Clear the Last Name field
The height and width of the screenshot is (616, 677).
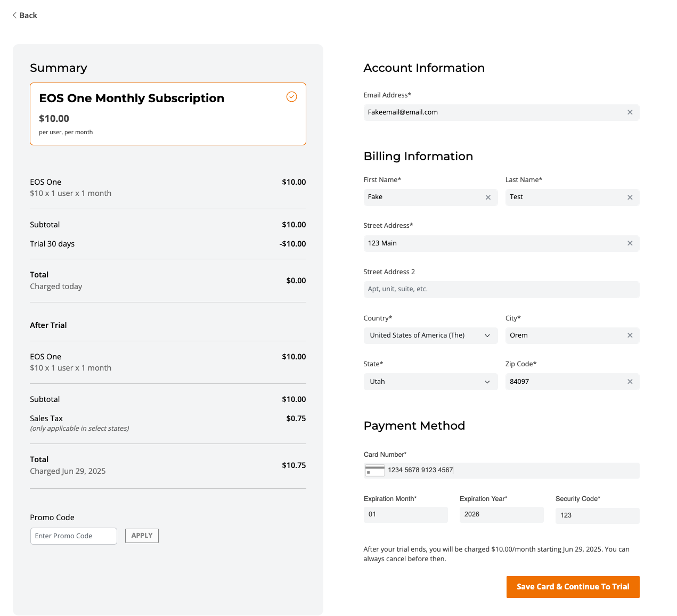(x=630, y=198)
